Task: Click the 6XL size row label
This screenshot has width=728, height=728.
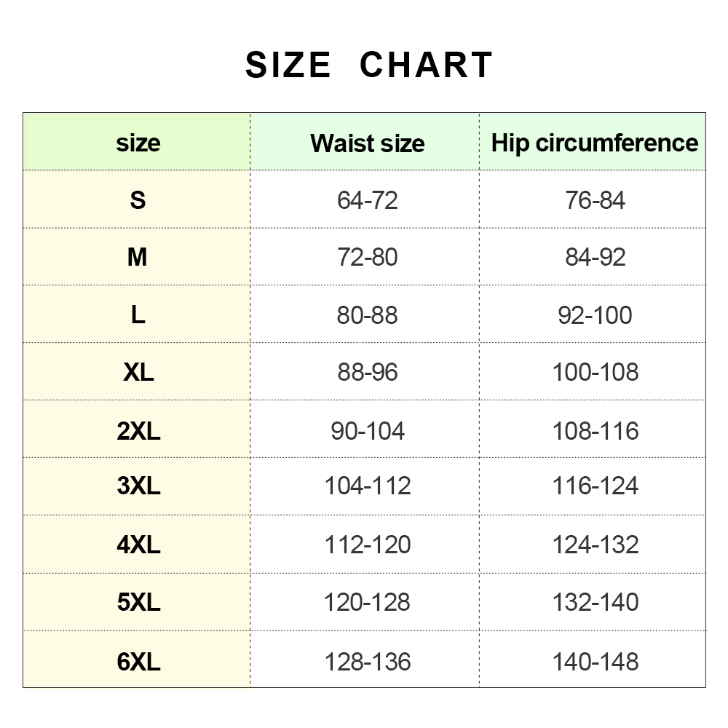Action: 138,661
